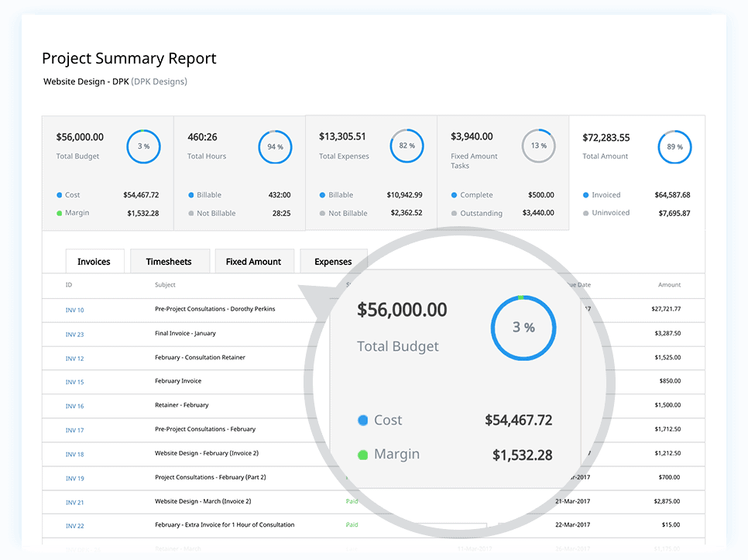Click the INV 18 invoice link

coord(75,455)
